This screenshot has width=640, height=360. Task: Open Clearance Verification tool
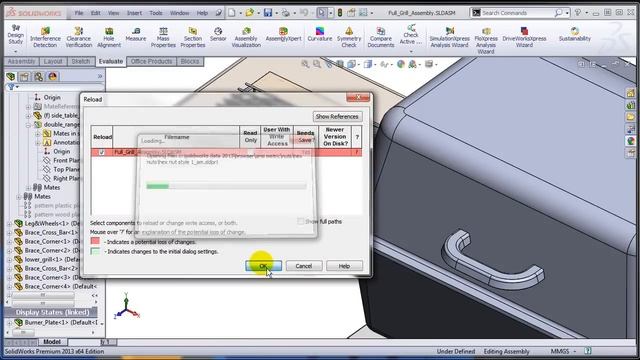coord(79,37)
